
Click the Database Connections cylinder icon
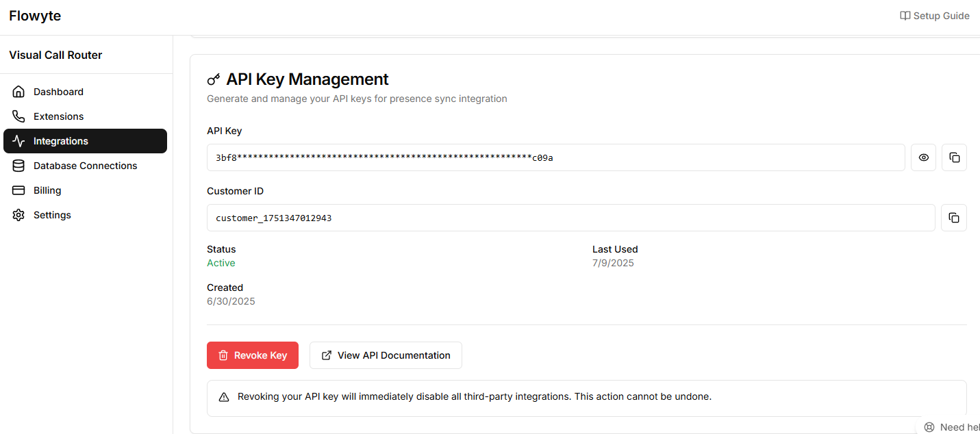(18, 166)
